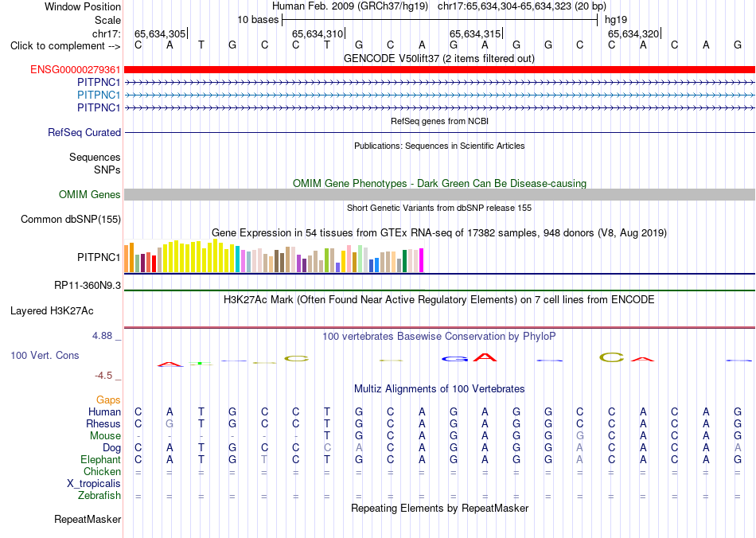Click 'Multiz Alignments of 100 Vertebrates' title
The width and height of the screenshot is (756, 538).
pos(439,389)
